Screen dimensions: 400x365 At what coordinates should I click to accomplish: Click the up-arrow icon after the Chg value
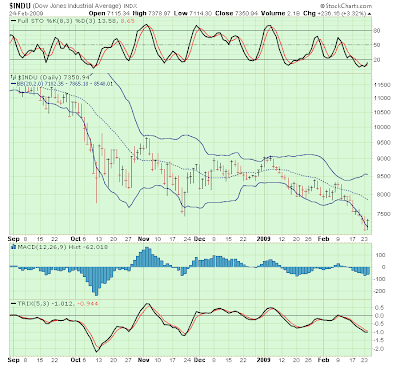coord(369,14)
